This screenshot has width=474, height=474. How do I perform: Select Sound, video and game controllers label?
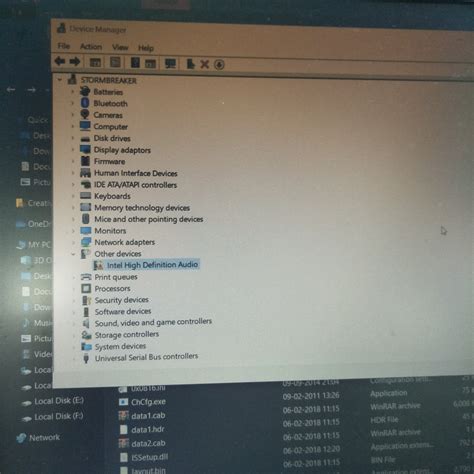tap(153, 322)
